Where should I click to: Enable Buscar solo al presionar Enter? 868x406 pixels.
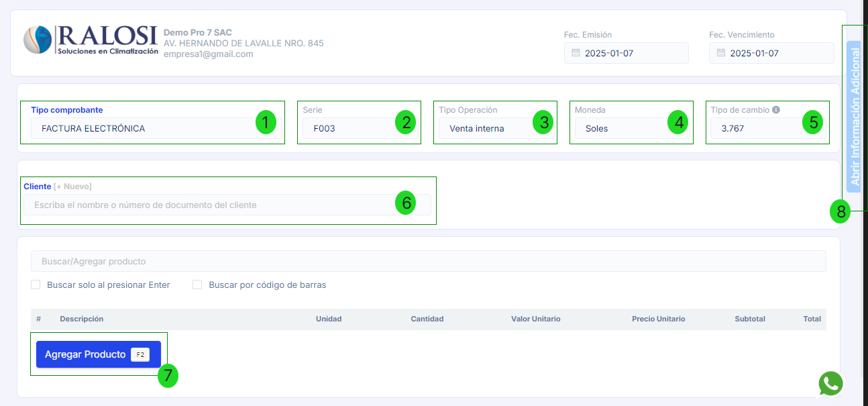click(x=36, y=285)
